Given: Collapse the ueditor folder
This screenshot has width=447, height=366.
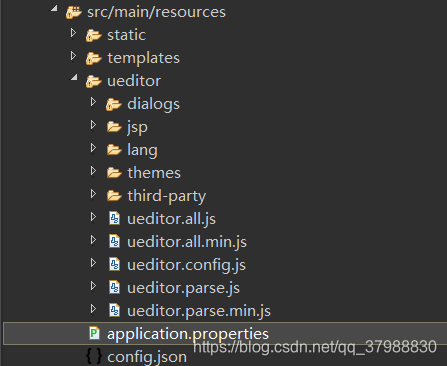Looking at the screenshot, I should (x=74, y=78).
